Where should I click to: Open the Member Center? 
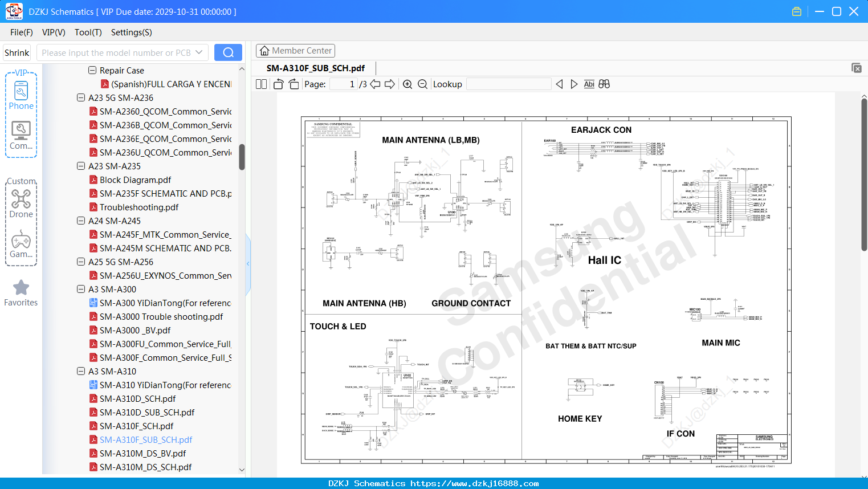pyautogui.click(x=295, y=51)
